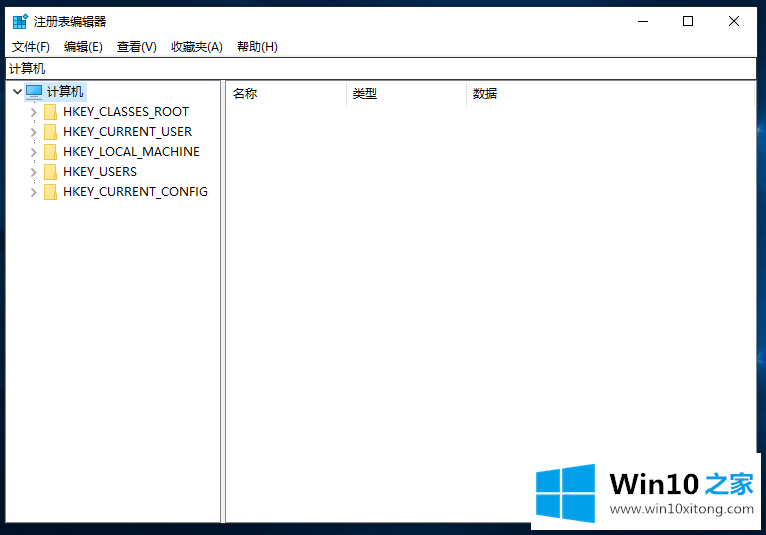Click the Registry Editor app icon in title bar

(19, 21)
